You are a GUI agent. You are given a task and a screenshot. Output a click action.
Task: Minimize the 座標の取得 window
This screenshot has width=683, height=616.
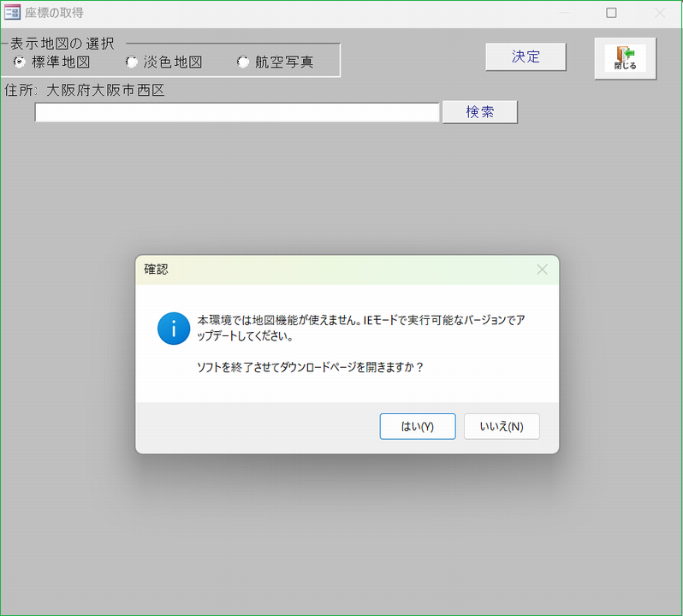tap(564, 13)
